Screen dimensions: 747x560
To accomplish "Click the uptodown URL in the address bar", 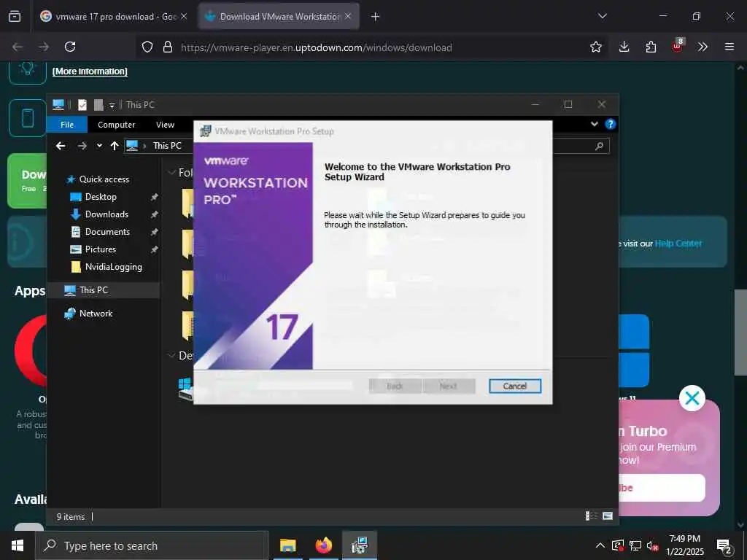I will pyautogui.click(x=317, y=47).
